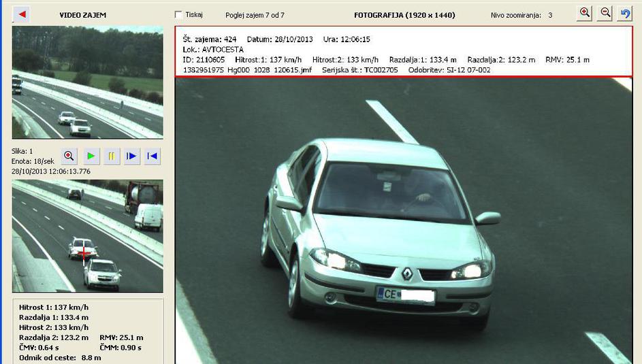Select the lower video thumbnail with truck
642x364 pixels.
coord(87,235)
